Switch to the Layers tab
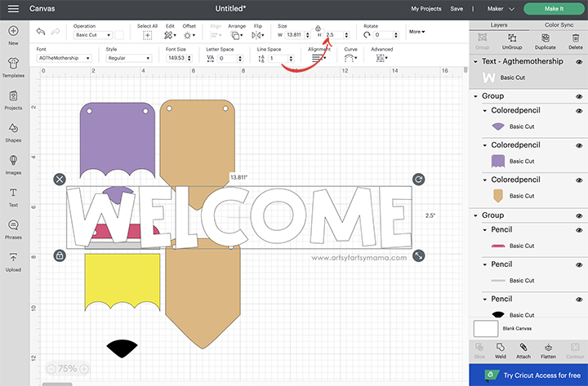The height and width of the screenshot is (386, 588). point(499,25)
